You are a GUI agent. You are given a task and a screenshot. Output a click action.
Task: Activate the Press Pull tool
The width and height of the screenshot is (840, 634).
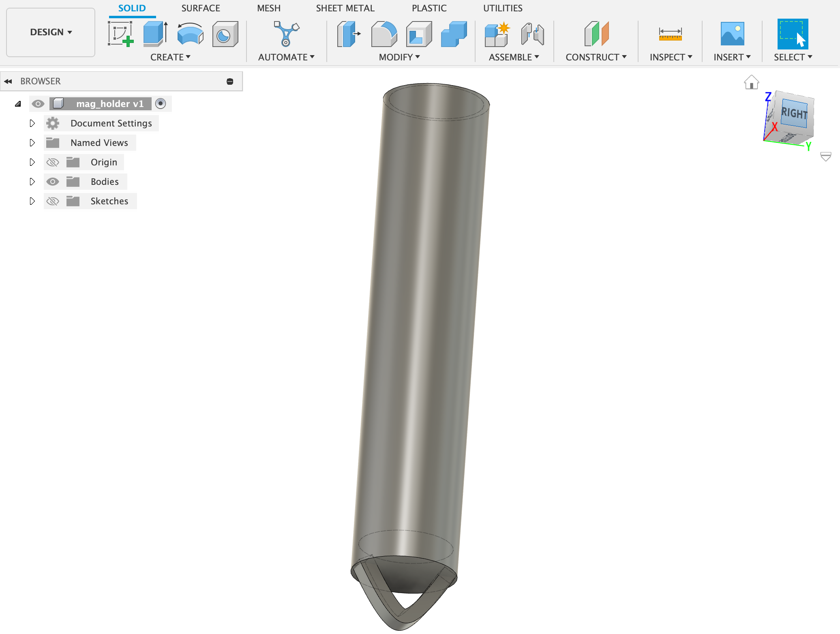click(348, 34)
